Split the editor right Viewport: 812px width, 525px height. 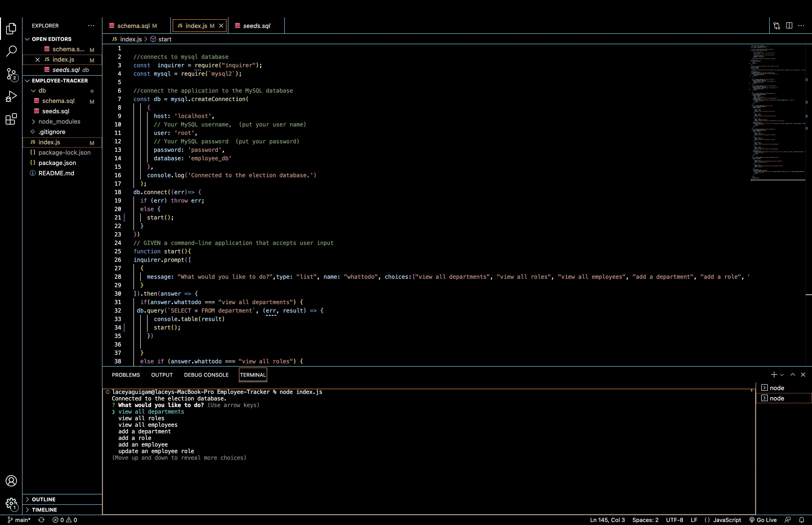pyautogui.click(x=789, y=26)
